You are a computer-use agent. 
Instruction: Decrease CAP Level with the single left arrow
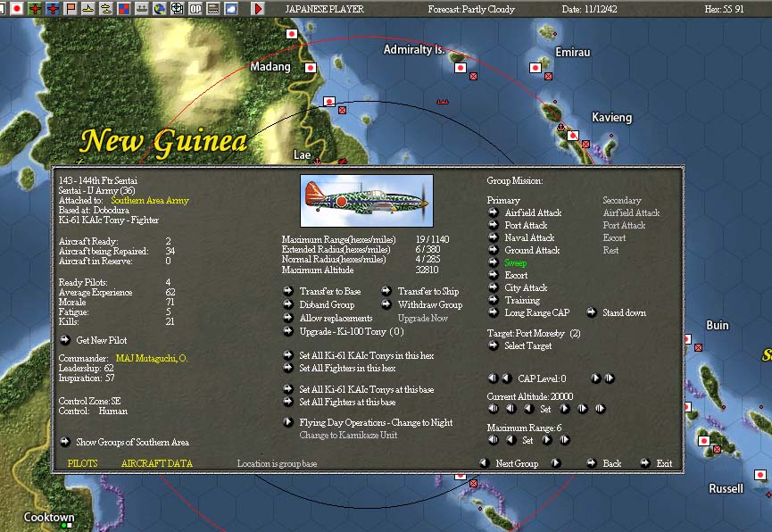(507, 378)
